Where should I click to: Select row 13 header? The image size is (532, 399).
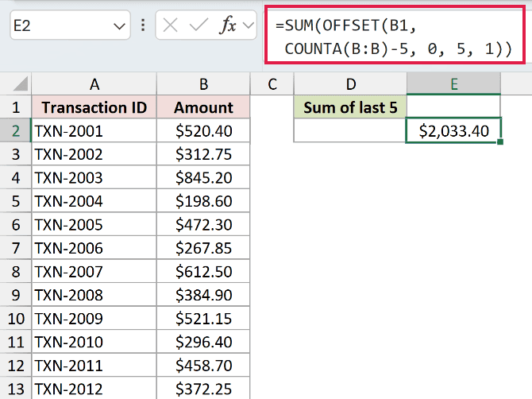(16, 388)
